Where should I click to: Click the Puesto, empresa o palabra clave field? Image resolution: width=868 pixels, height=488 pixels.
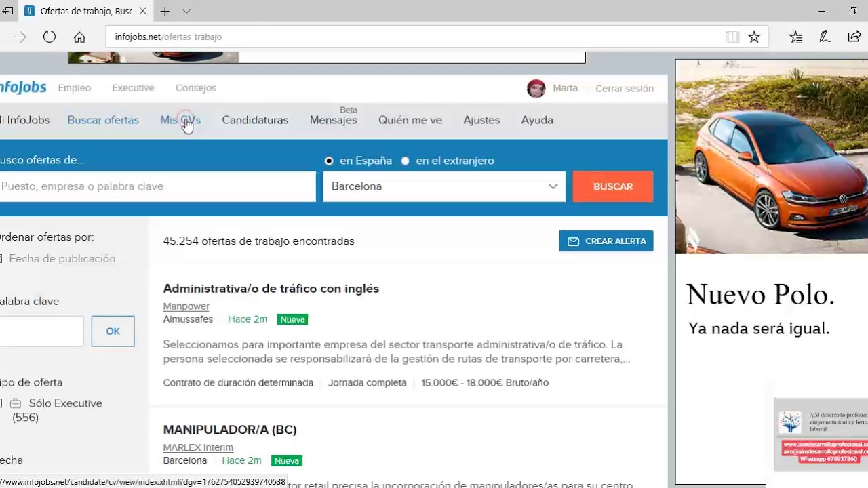[157, 186]
